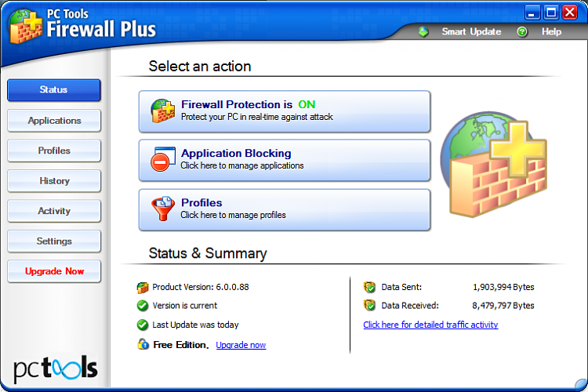View the Activity section
The height and width of the screenshot is (392, 588).
(x=54, y=211)
